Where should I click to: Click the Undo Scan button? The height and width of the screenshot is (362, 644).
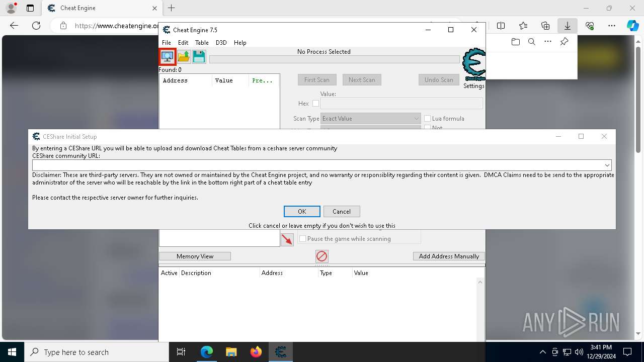[439, 80]
